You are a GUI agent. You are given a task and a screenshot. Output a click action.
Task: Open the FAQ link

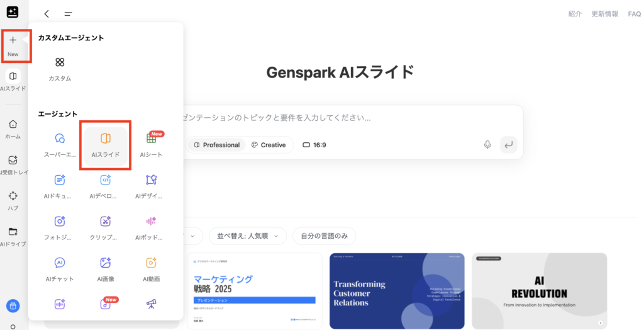pos(634,14)
